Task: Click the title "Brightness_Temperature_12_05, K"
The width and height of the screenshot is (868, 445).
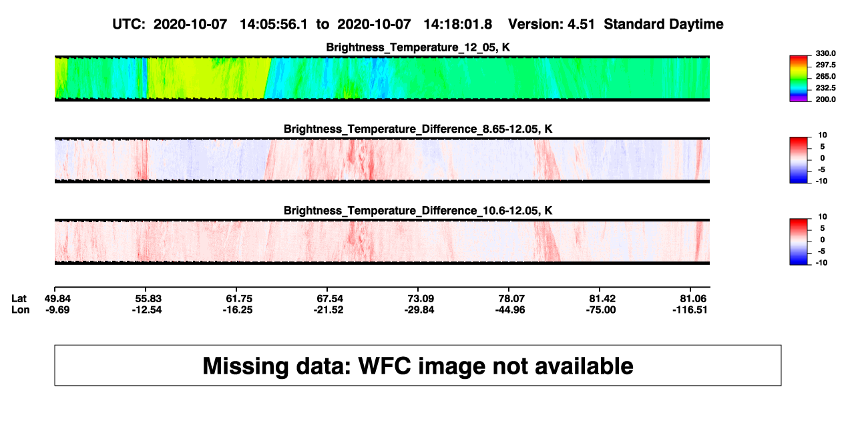Action: [418, 47]
